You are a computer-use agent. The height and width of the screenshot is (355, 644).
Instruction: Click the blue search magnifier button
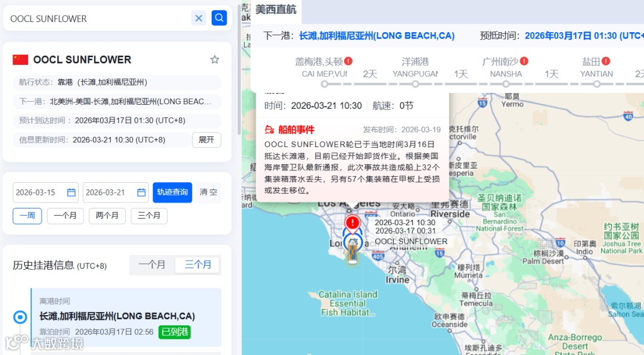219,18
